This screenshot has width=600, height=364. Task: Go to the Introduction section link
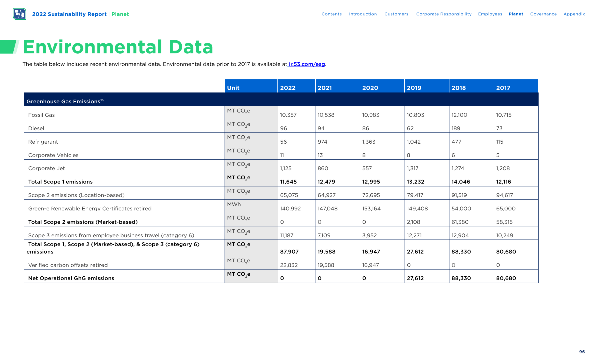click(x=363, y=14)
